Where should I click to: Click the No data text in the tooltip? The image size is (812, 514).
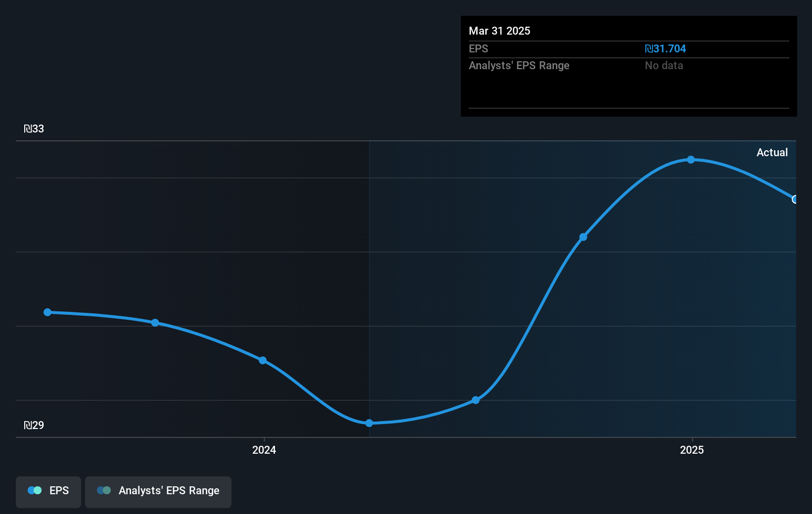click(664, 65)
